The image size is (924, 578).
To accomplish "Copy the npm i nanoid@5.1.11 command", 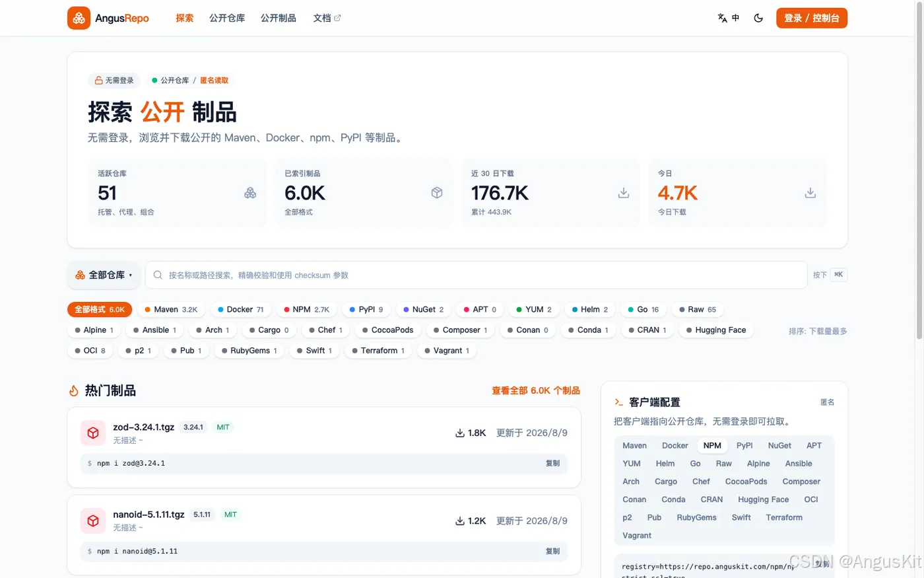I will point(552,552).
